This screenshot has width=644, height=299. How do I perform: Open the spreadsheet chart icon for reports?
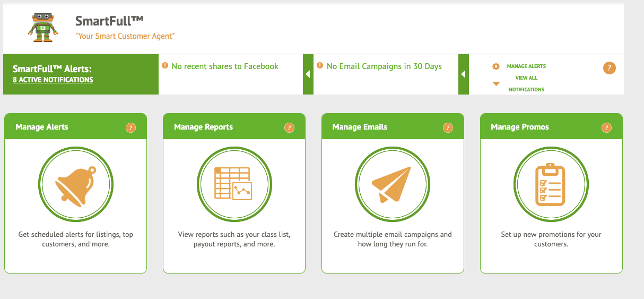click(x=234, y=183)
